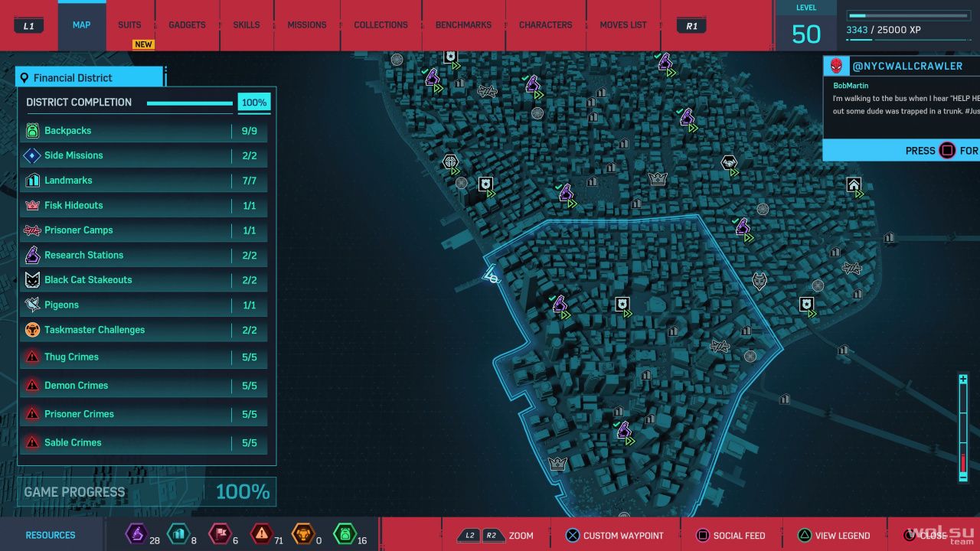Select the Spider-Man avatar in social feed
The width and height of the screenshot is (980, 551).
point(836,66)
